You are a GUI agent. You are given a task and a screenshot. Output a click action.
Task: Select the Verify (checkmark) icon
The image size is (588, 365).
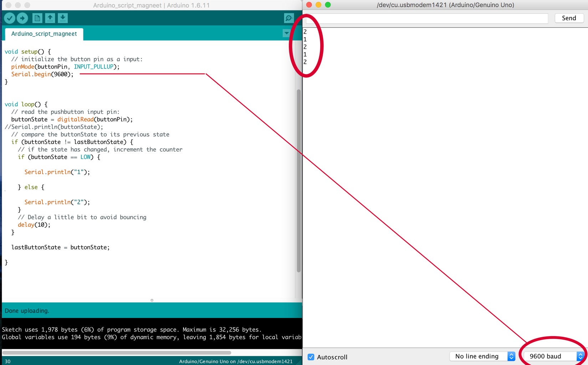9,18
